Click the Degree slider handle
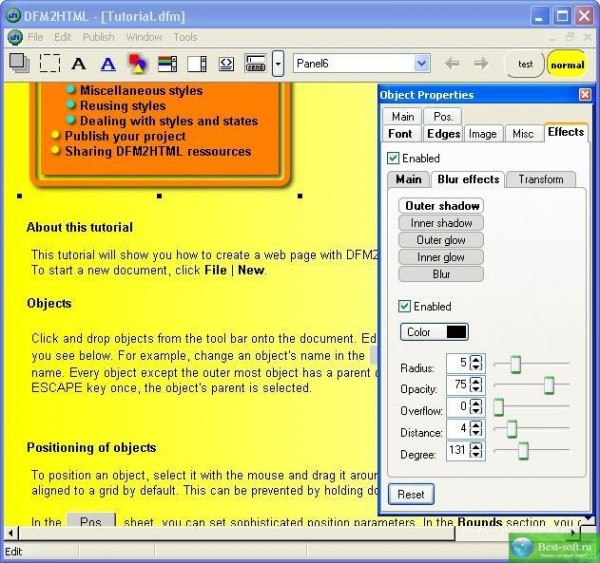600x563 pixels. click(523, 451)
